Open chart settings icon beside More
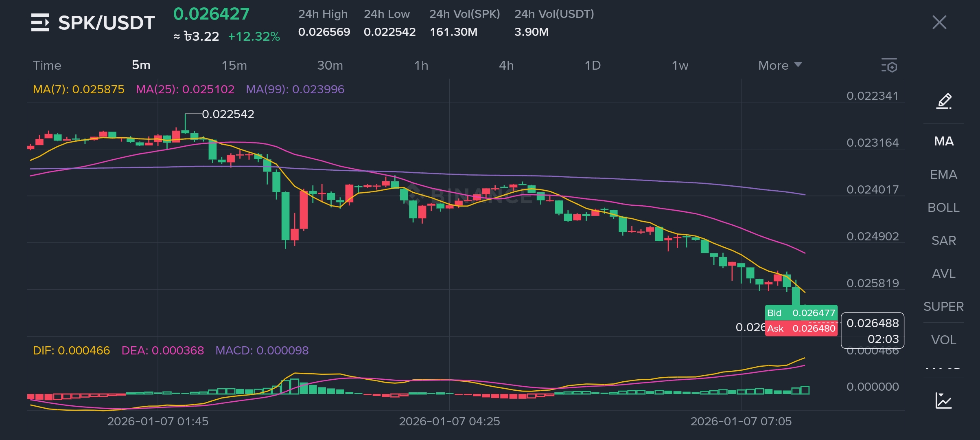Screen dimensions: 980x440 (889, 66)
